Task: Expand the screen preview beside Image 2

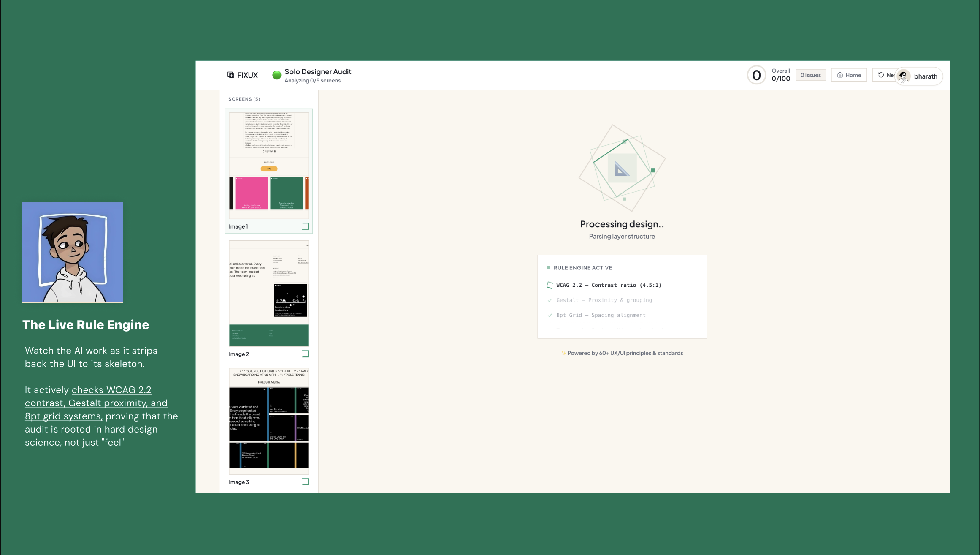Action: coord(306,354)
